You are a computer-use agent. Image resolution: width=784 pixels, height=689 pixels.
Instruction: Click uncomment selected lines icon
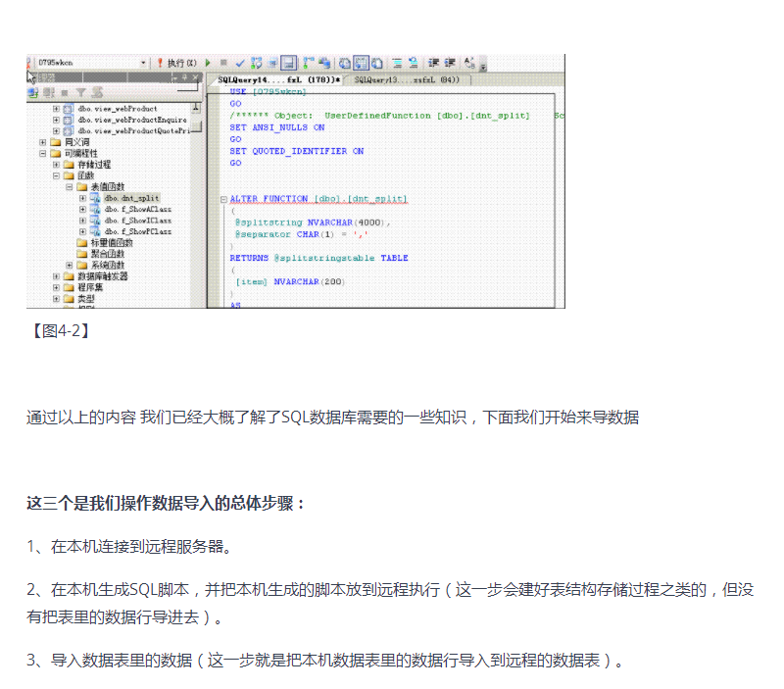point(413,63)
